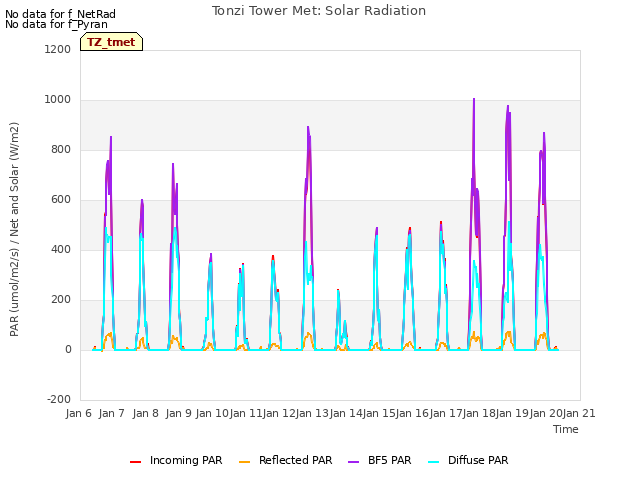
Task: Toggle the Reflected PAR legend label
Action: [296, 460]
